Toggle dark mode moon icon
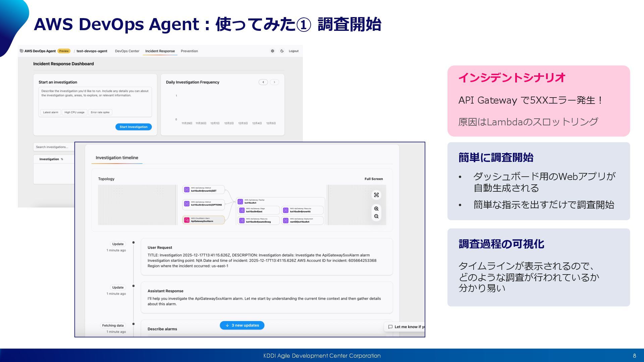Image resolution: width=644 pixels, height=362 pixels. coord(282,51)
